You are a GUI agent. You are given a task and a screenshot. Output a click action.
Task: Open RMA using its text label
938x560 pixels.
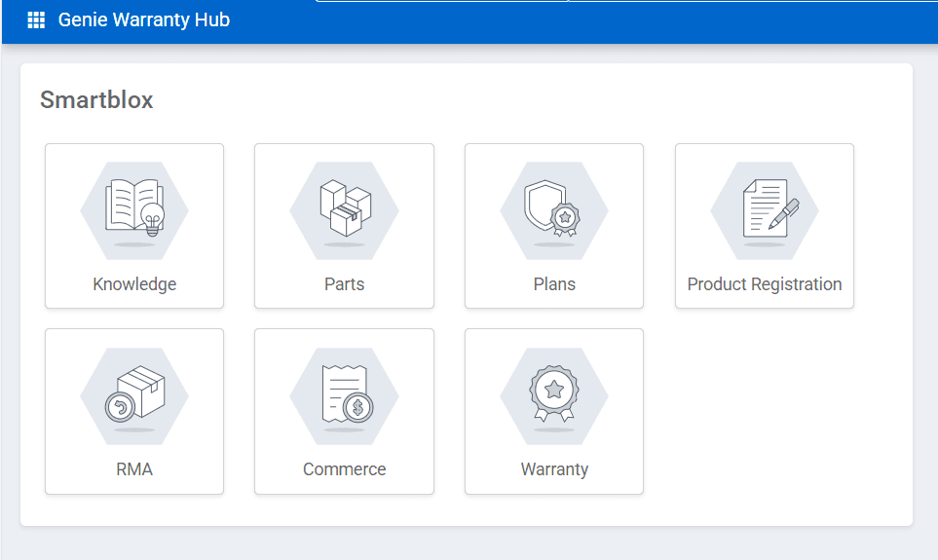[x=134, y=469]
